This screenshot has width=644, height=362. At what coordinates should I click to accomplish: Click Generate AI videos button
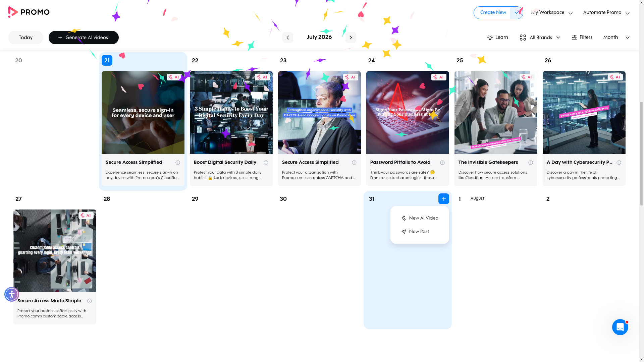[x=84, y=38]
